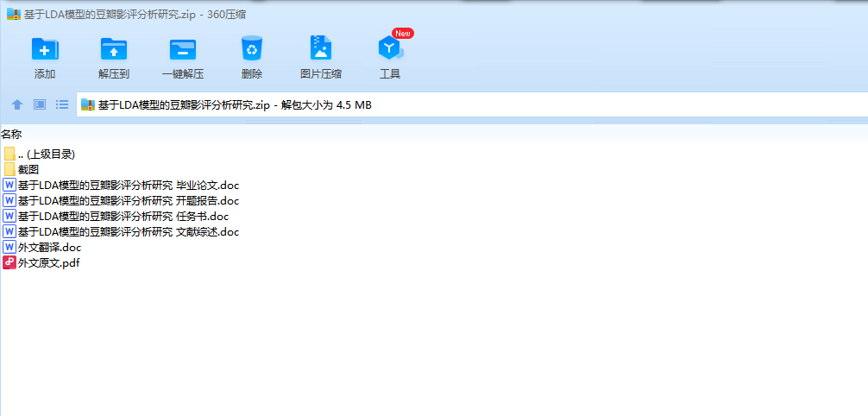Click the Word icon of 外文翻译.doc

click(x=9, y=247)
